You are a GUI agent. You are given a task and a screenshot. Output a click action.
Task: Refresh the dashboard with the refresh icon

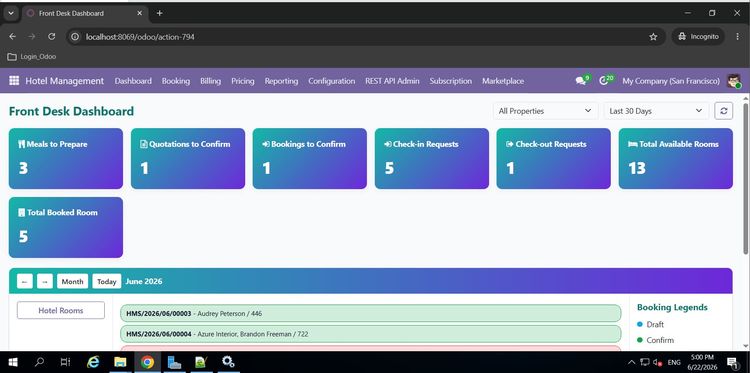coord(723,111)
